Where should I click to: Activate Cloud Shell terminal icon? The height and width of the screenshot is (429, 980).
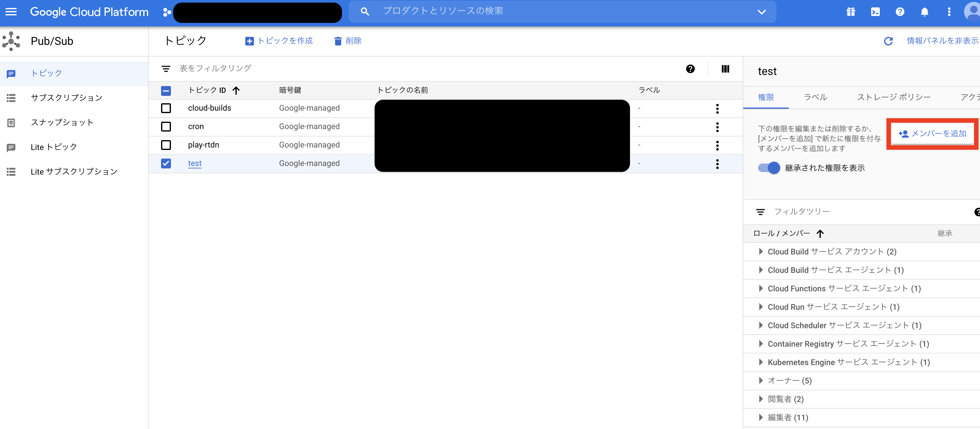click(875, 12)
